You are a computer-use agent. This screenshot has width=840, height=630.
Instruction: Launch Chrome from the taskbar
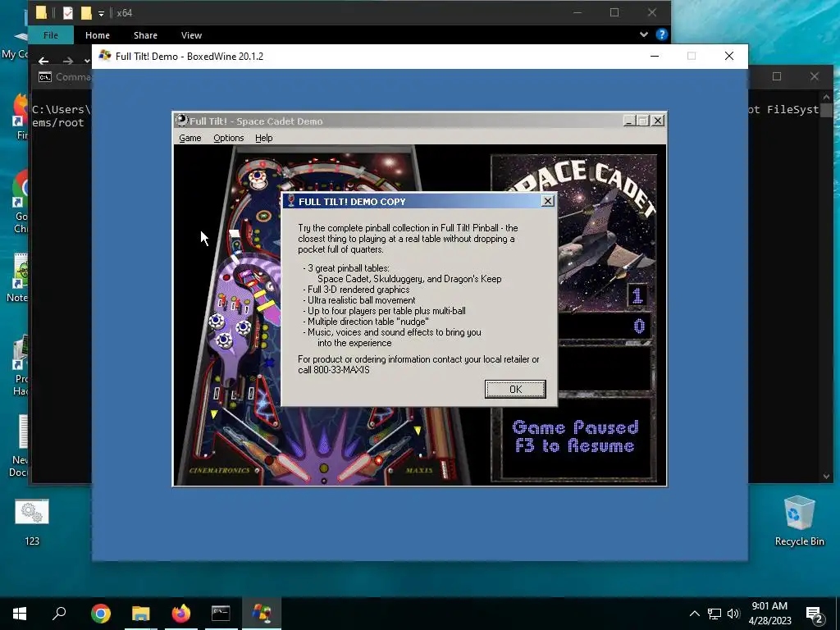point(101,614)
